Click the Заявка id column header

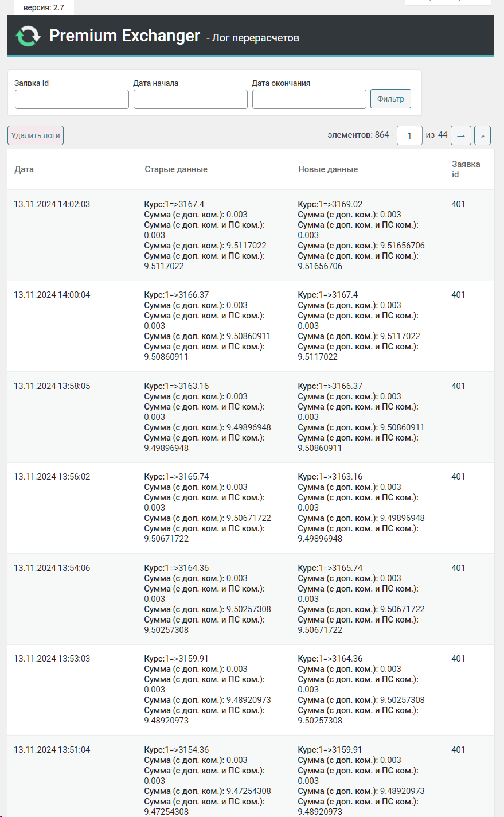(466, 169)
